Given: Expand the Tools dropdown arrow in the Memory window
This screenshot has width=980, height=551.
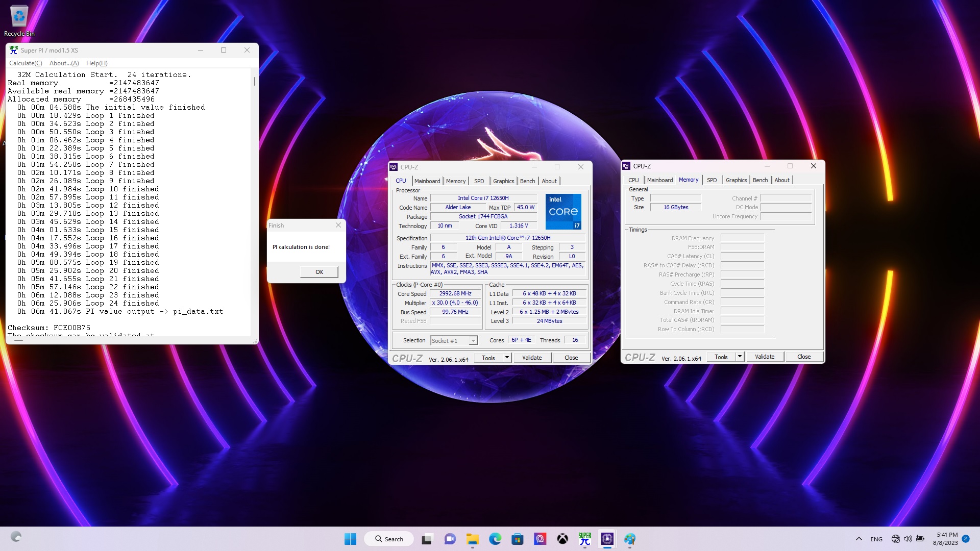Looking at the screenshot, I should pyautogui.click(x=740, y=357).
